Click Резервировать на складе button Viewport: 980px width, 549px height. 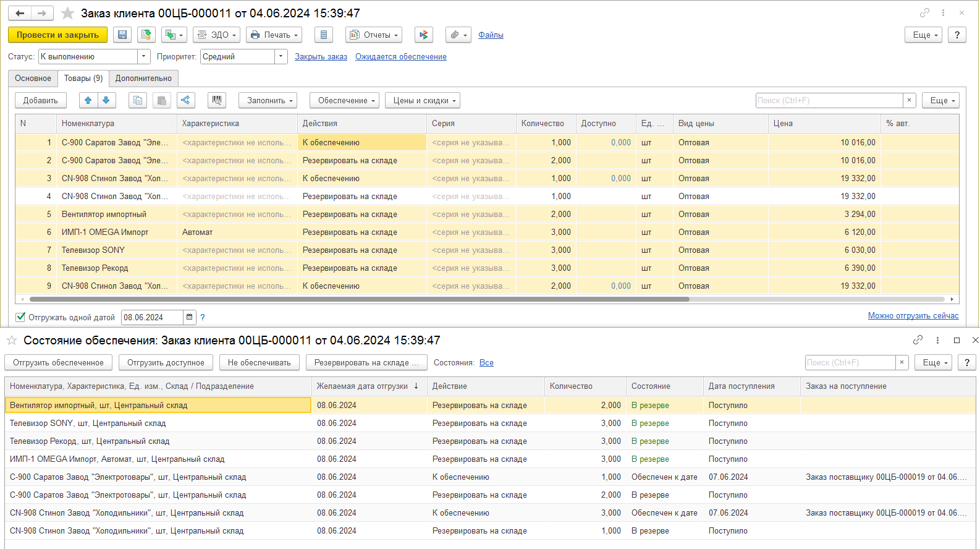(366, 362)
